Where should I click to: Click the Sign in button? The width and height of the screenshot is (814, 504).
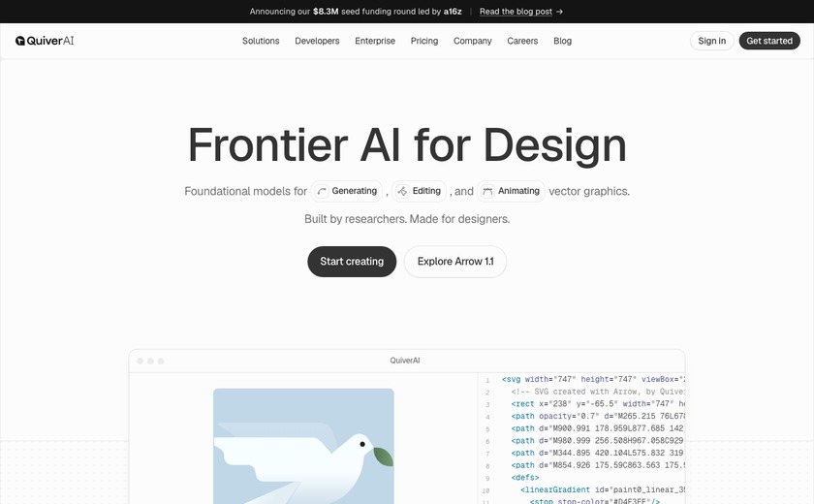point(711,41)
